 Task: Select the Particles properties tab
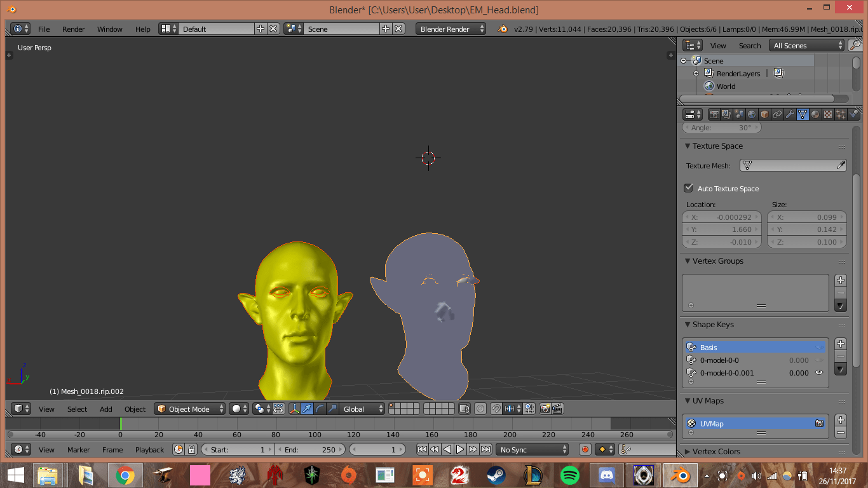[840, 114]
